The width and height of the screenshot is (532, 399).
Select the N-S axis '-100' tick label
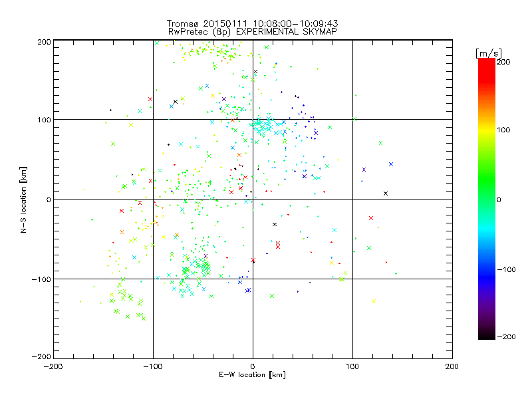pos(41,279)
